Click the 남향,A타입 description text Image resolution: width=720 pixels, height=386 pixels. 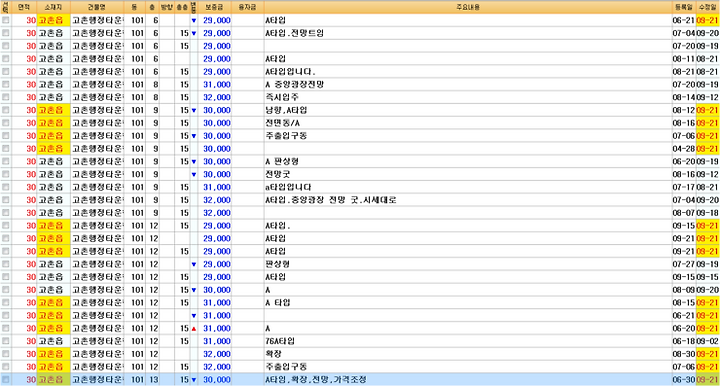(286, 110)
